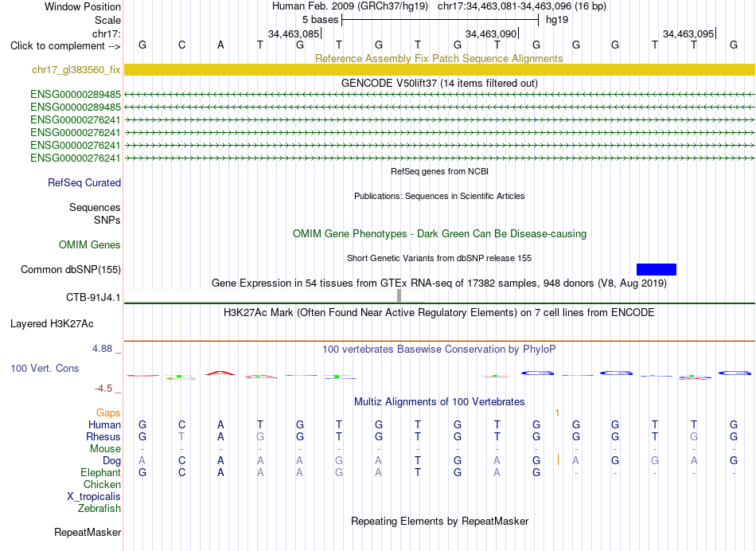Image resolution: width=756 pixels, height=551 pixels.
Task: Click the yellow chr17_gl383560_fix alignment bar
Action: pos(439,69)
